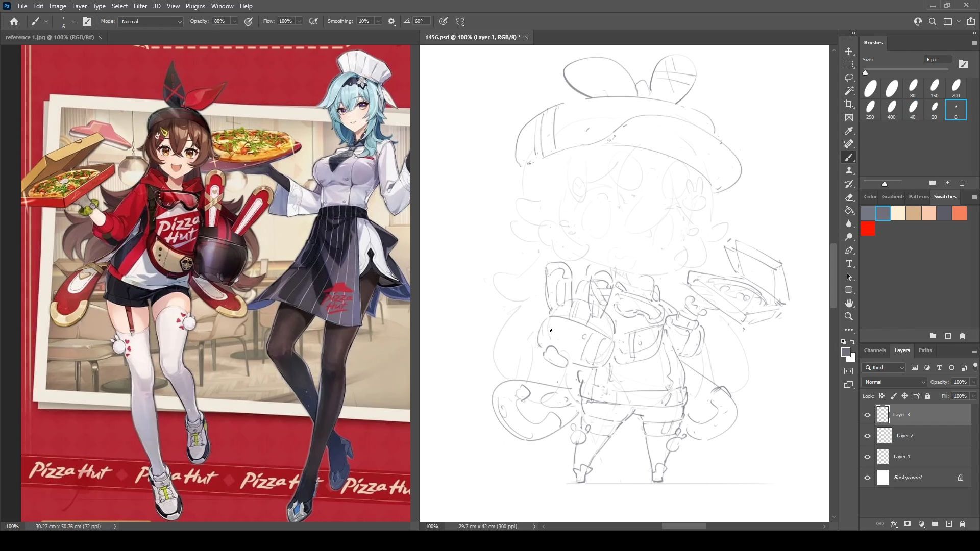Toggle lock position
The width and height of the screenshot is (980, 551).
904,396
